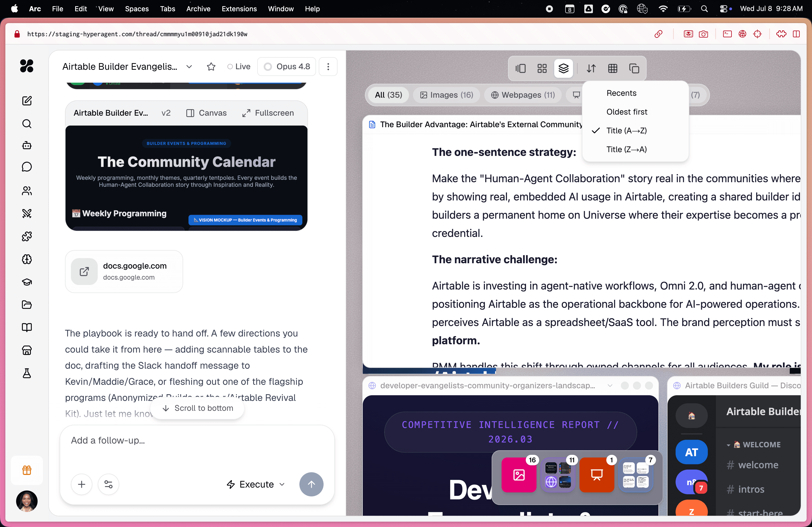The width and height of the screenshot is (812, 527).
Task: Open the Community Calendar artifact preview
Action: pos(186,178)
